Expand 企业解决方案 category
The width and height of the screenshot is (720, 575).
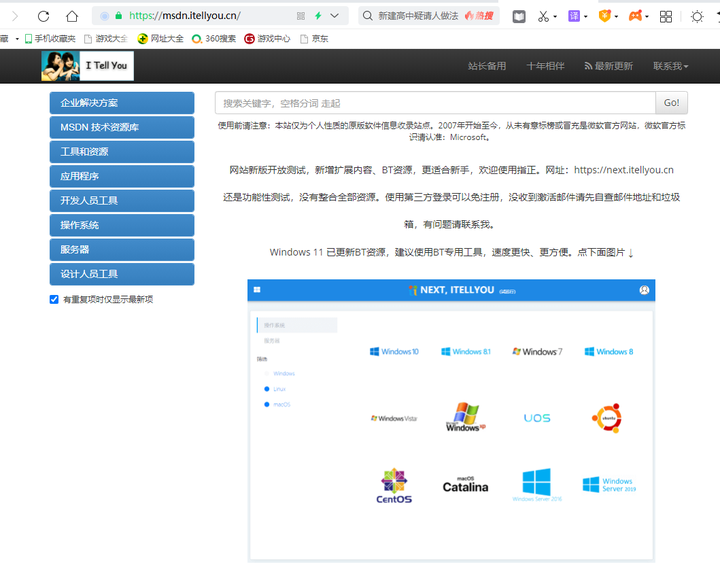tap(122, 103)
